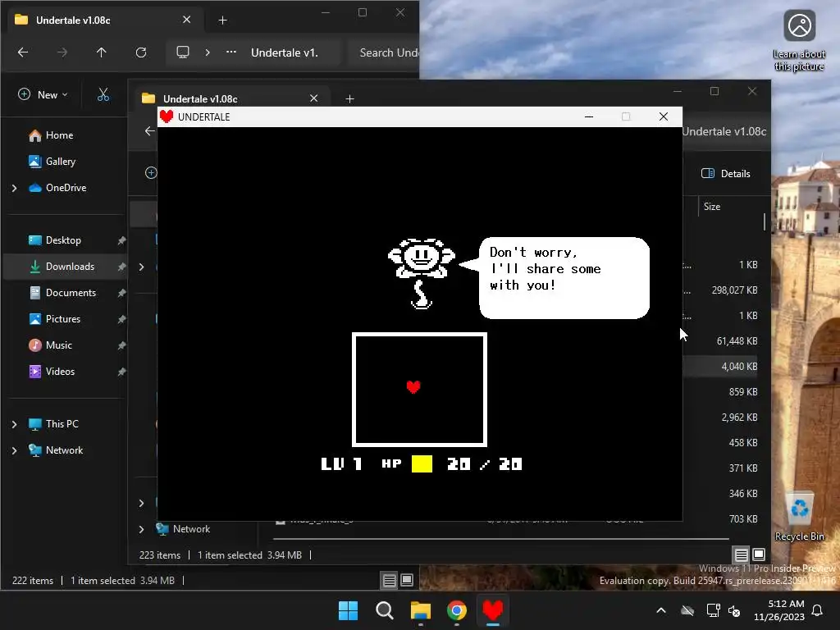
Task: Expand the Network node in middle window
Action: [141, 529]
